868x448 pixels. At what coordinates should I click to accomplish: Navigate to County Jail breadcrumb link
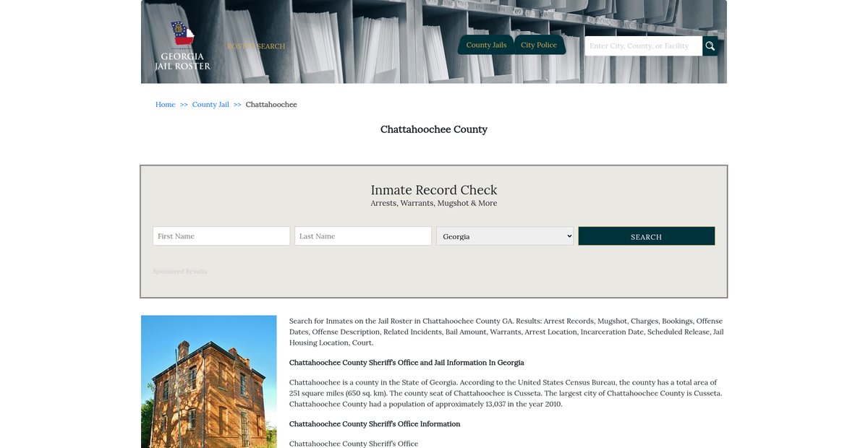coord(210,105)
